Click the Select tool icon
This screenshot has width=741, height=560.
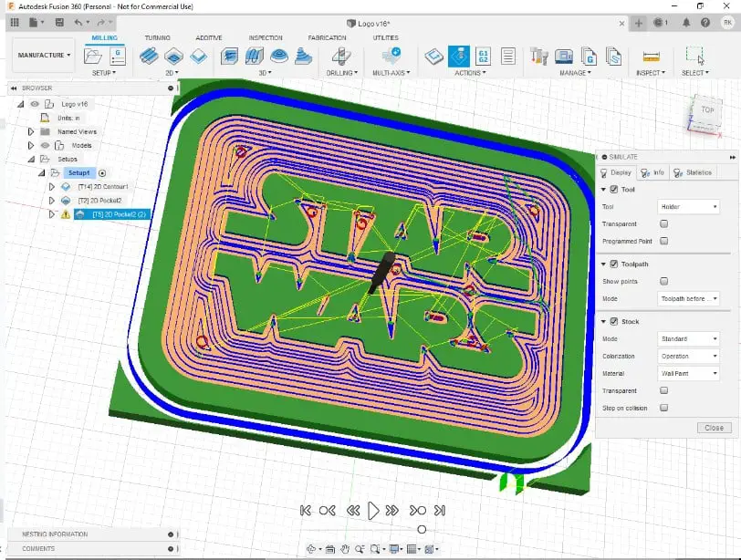694,56
